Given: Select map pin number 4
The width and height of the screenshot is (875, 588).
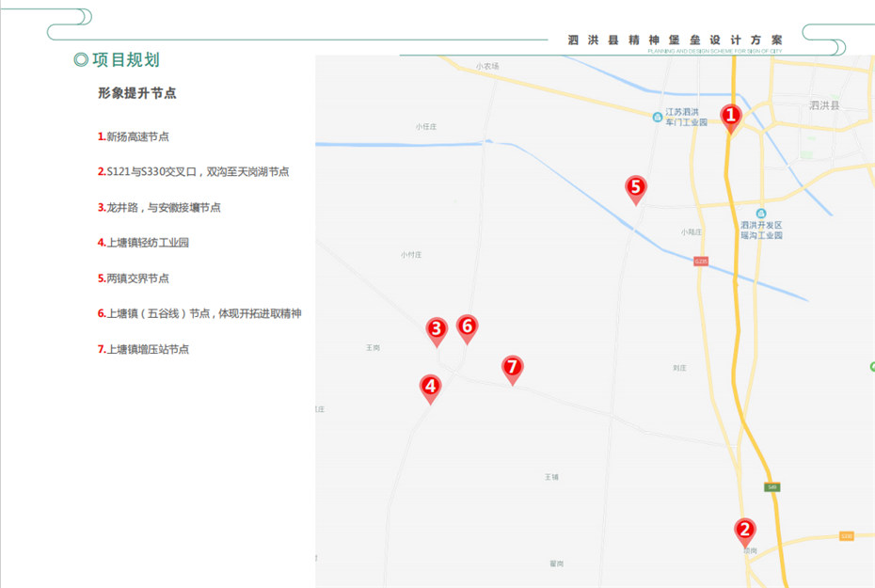Looking at the screenshot, I should (x=430, y=386).
